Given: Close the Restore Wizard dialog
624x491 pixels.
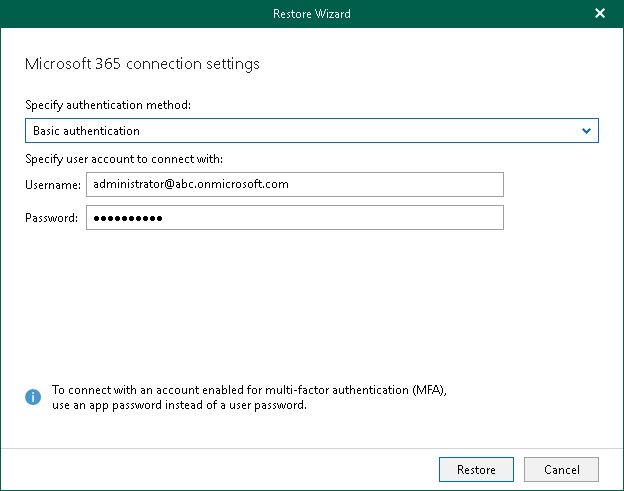Looking at the screenshot, I should [600, 14].
